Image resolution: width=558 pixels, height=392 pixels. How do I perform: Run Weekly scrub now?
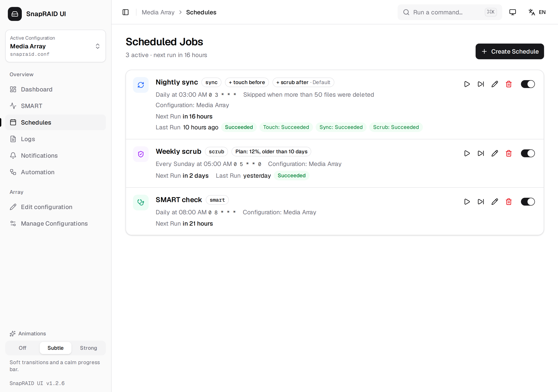pos(467,153)
